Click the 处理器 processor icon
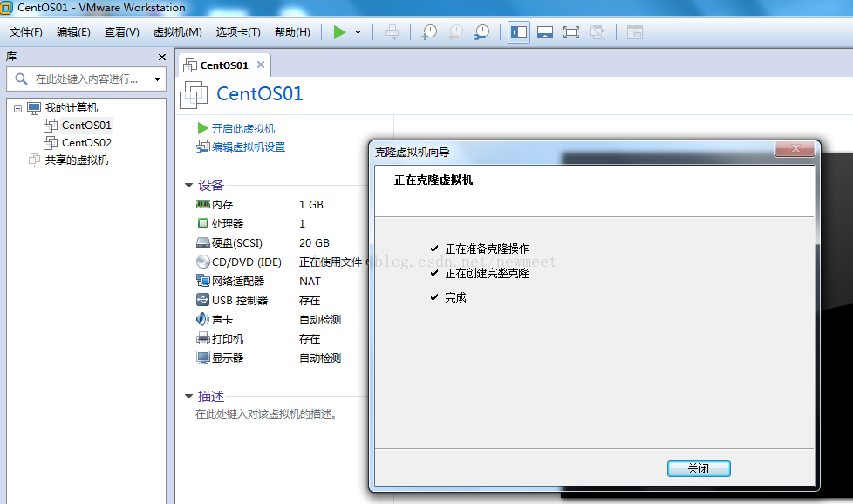 (203, 223)
